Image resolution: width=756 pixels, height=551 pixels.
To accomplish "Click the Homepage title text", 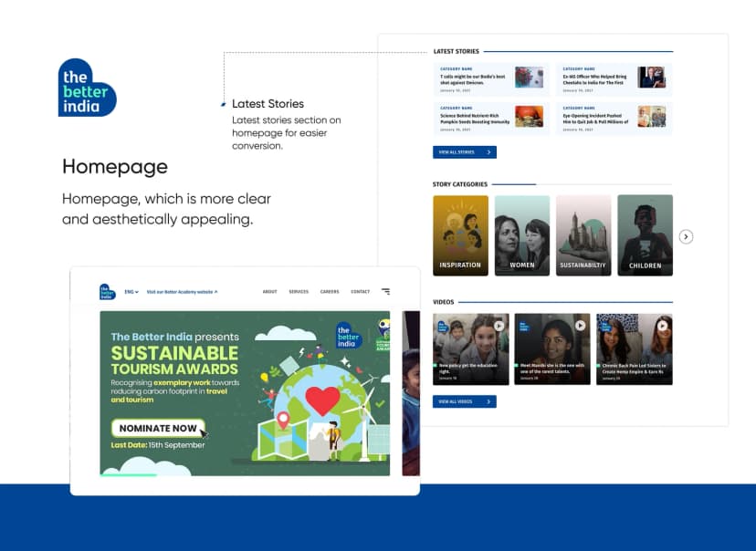I will 115,167.
